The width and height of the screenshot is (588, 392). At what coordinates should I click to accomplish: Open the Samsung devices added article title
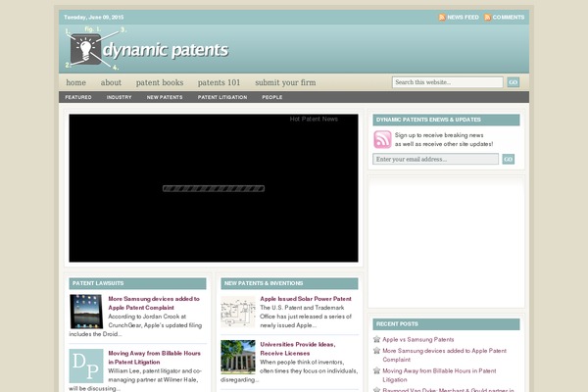pos(154,303)
